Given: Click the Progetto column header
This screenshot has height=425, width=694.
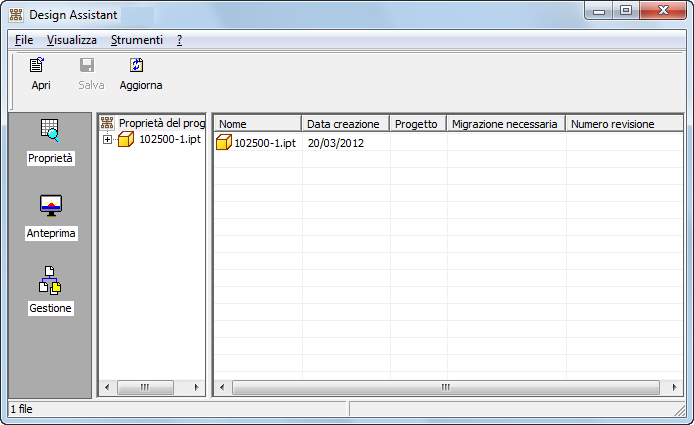Looking at the screenshot, I should point(418,124).
